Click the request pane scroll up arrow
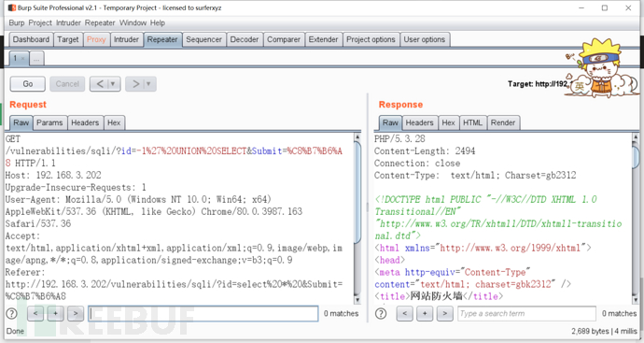Image resolution: width=644 pixels, height=343 pixels. [x=357, y=136]
